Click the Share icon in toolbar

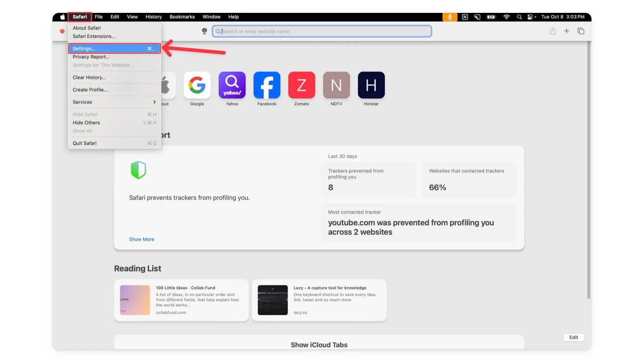pos(553,31)
